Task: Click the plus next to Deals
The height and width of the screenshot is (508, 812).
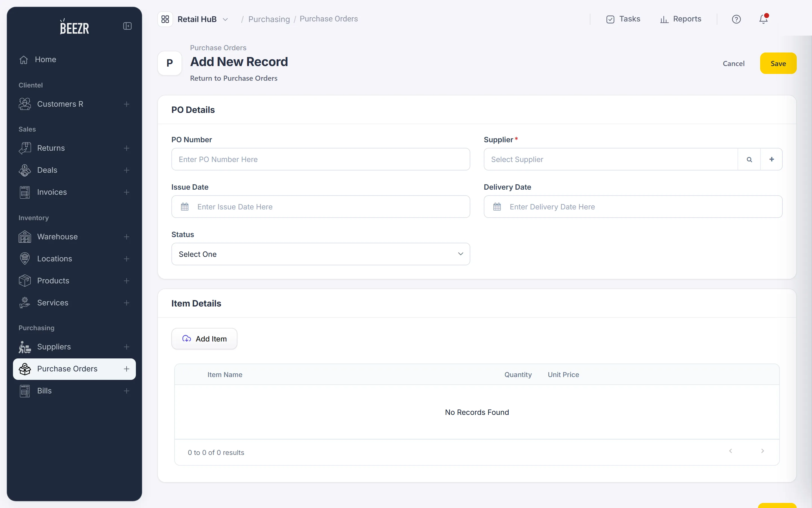Action: [x=127, y=170]
